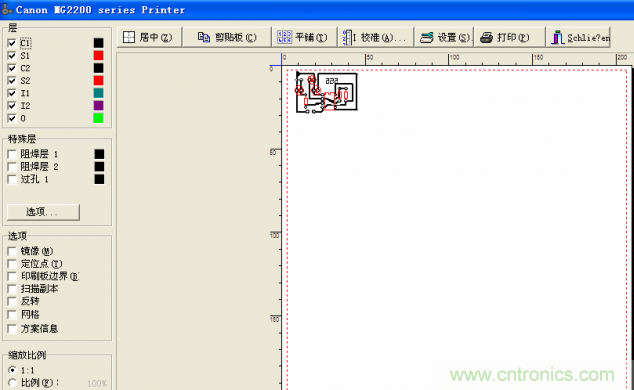Click the printer icon in title bar
Screen dimensions: 634x390
point(7,9)
